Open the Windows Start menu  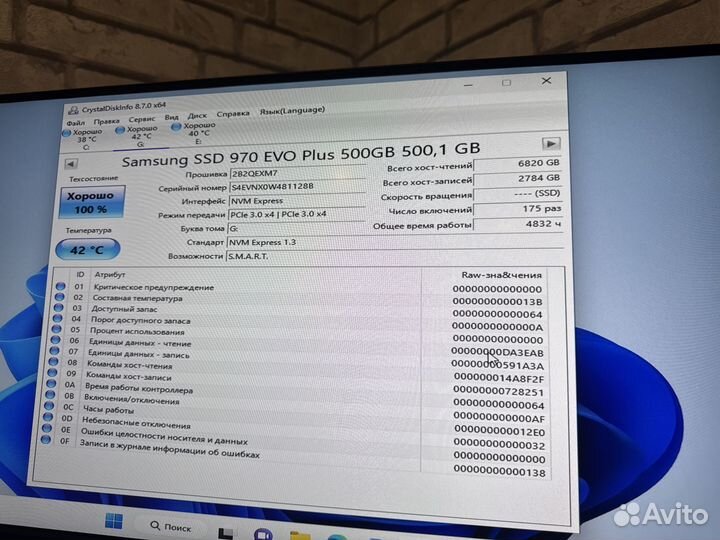click(x=114, y=520)
